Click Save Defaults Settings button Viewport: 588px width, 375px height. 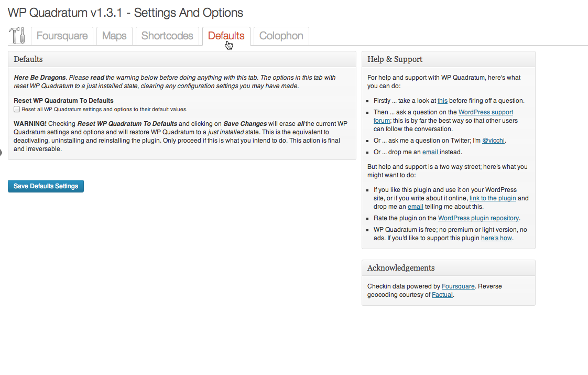point(46,186)
